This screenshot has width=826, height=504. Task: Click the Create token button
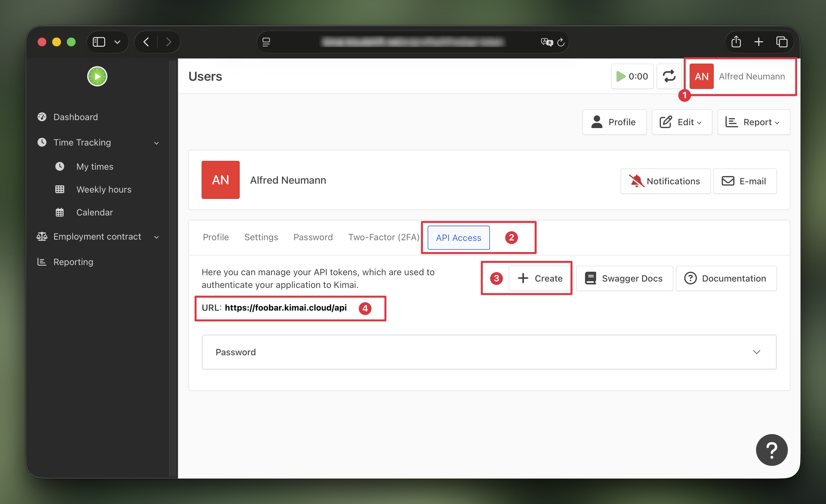tap(540, 278)
